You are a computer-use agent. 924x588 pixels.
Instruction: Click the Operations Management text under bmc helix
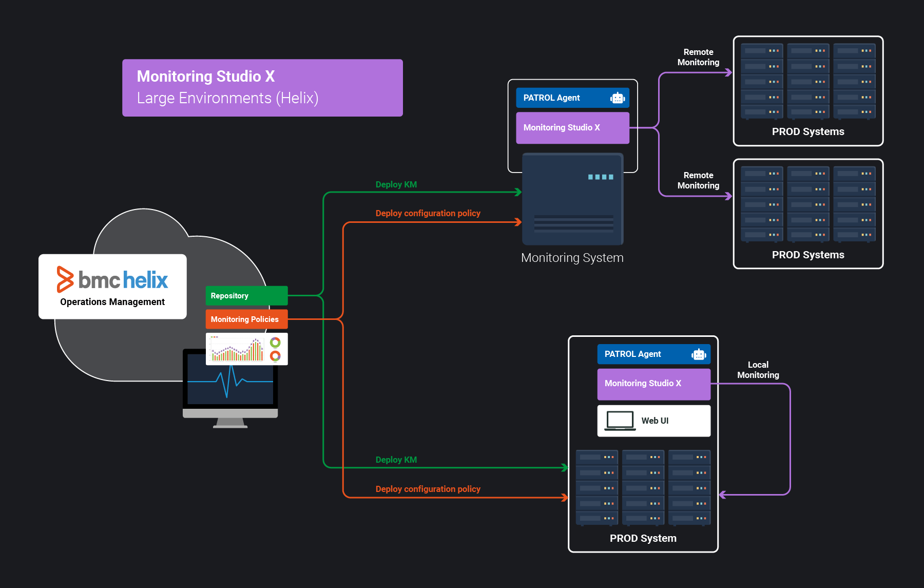112,302
